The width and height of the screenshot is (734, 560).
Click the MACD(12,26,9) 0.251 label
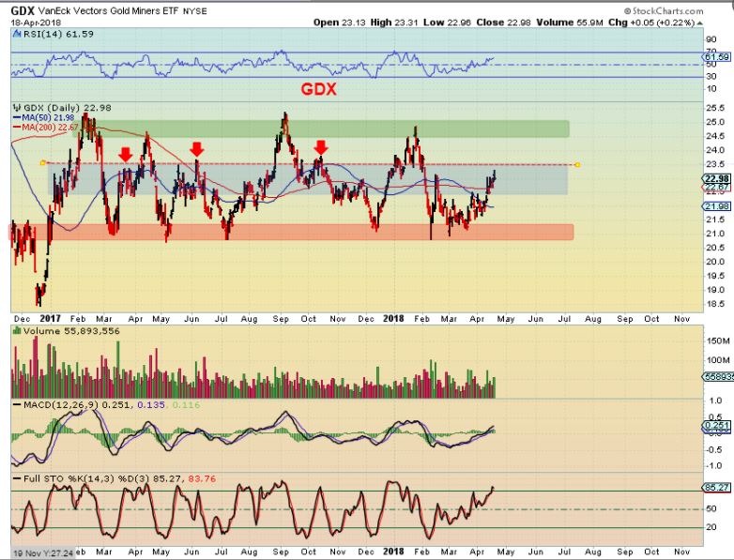77,404
